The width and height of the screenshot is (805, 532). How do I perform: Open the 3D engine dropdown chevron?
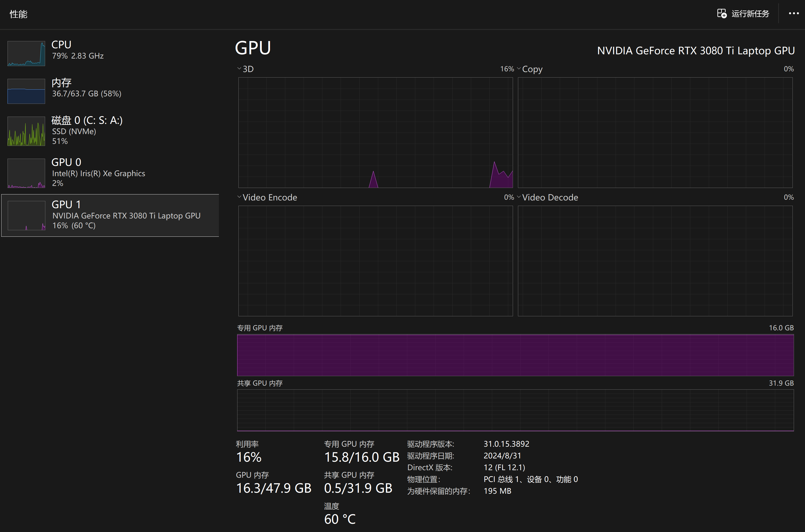[x=239, y=69]
